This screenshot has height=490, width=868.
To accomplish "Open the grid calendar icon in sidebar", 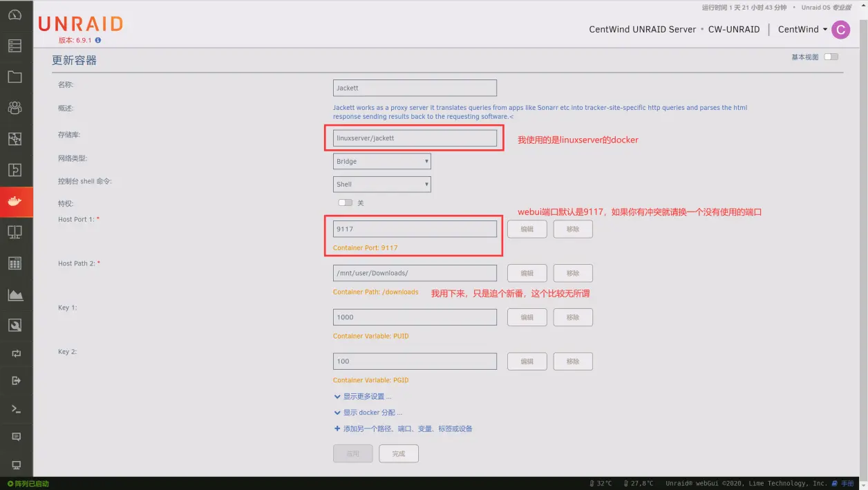I will coord(15,263).
